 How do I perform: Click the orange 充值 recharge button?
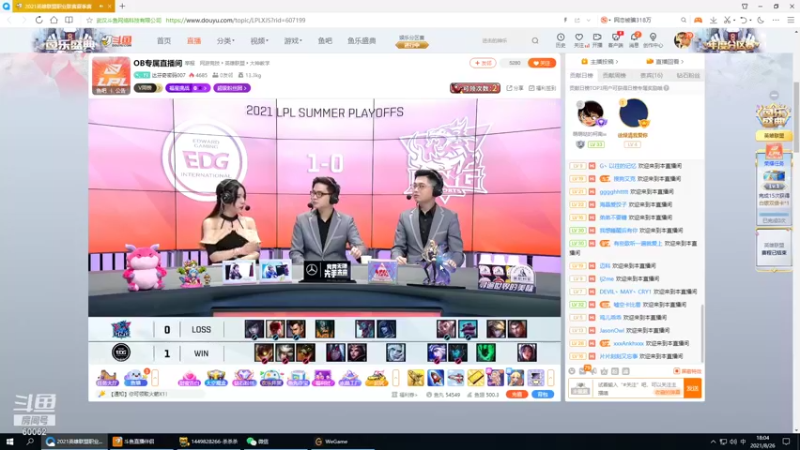pyautogui.click(x=516, y=394)
